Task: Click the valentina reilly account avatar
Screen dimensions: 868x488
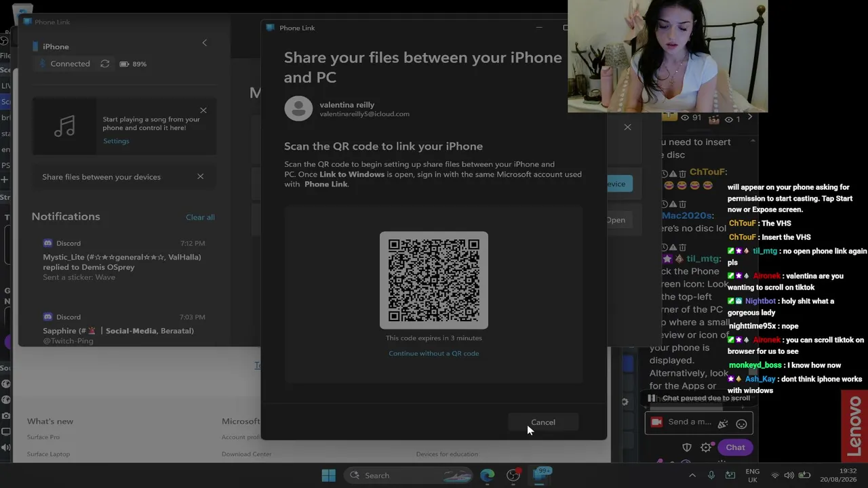Action: coord(298,108)
